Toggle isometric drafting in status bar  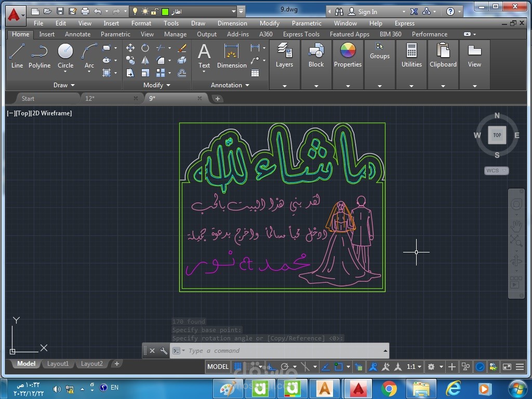tap(305, 366)
